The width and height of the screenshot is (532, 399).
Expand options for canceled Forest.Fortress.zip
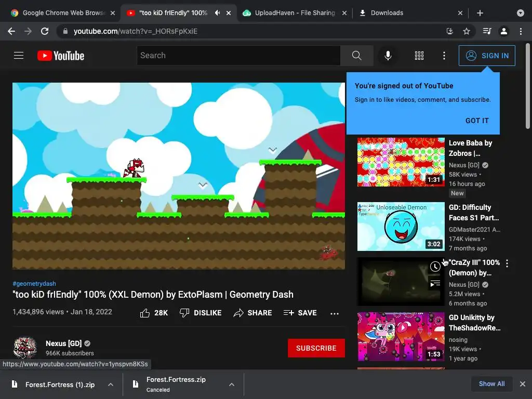(231, 384)
